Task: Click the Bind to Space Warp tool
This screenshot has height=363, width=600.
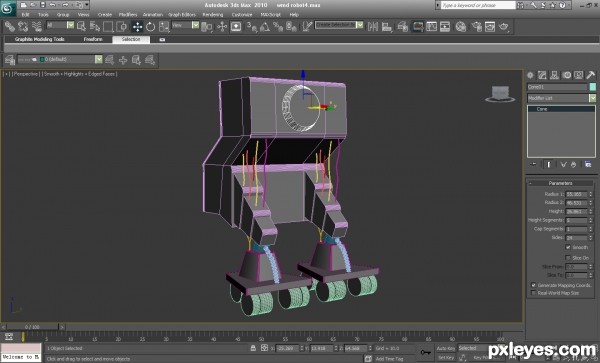Action: click(36, 26)
